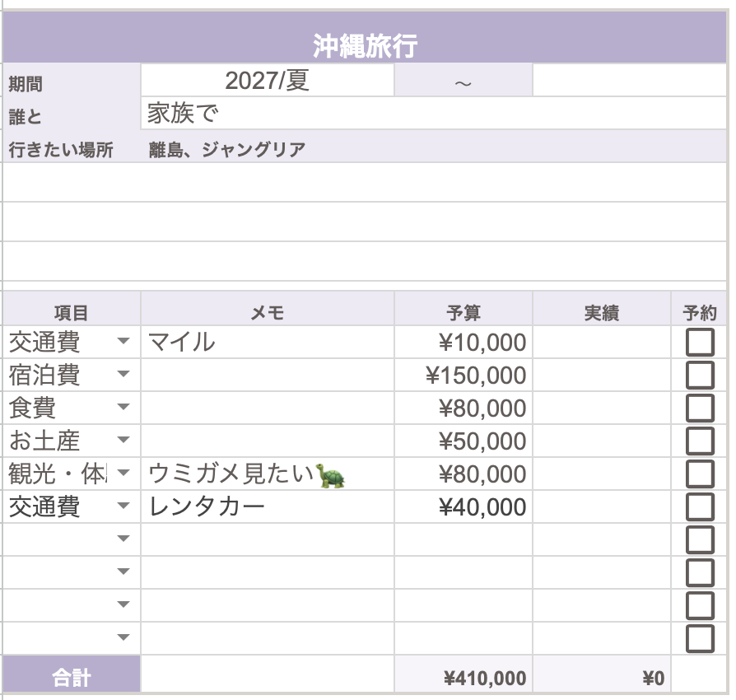The image size is (736, 700).
Task: Open the お土産 category dropdown
Action: (123, 440)
